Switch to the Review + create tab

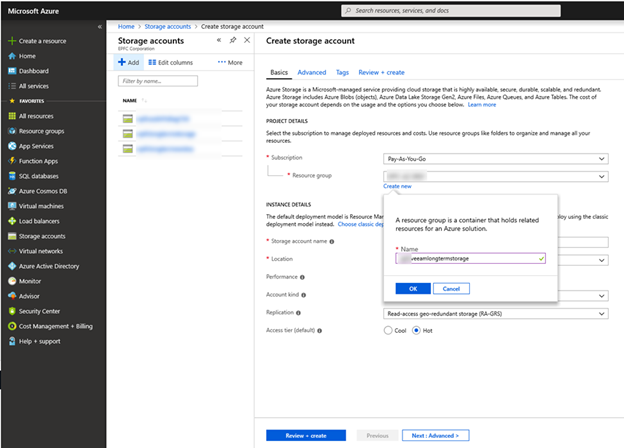coord(381,72)
